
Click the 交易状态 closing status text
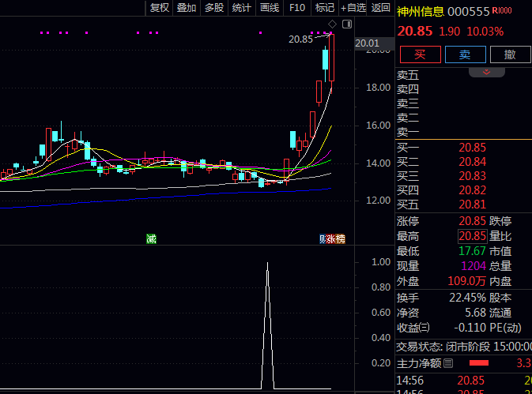point(464,347)
